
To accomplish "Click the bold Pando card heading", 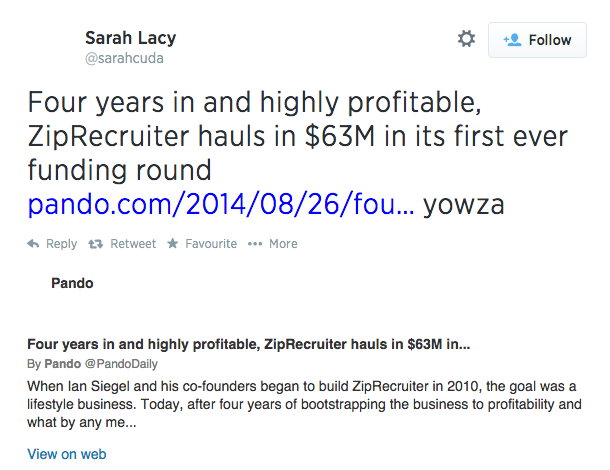I will pyautogui.click(x=72, y=283).
